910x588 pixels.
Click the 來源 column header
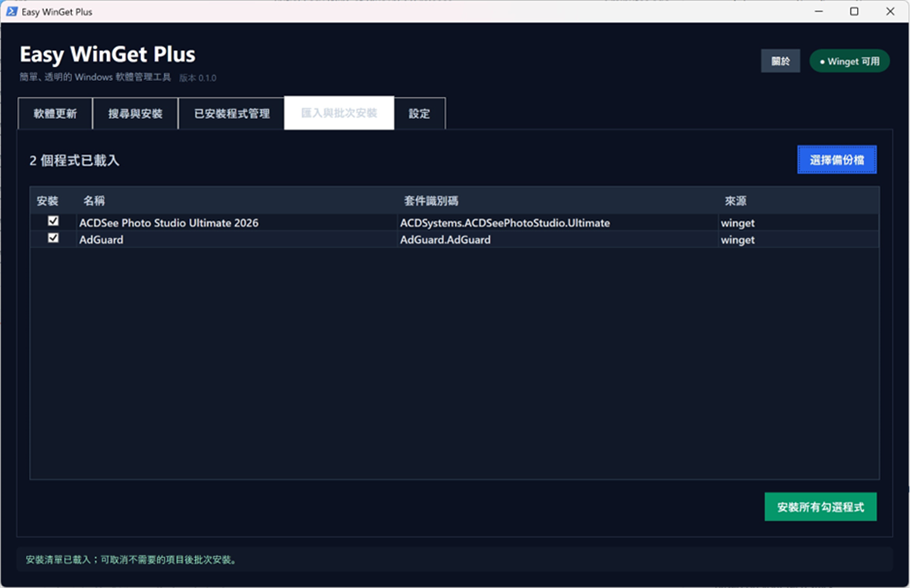coord(798,200)
